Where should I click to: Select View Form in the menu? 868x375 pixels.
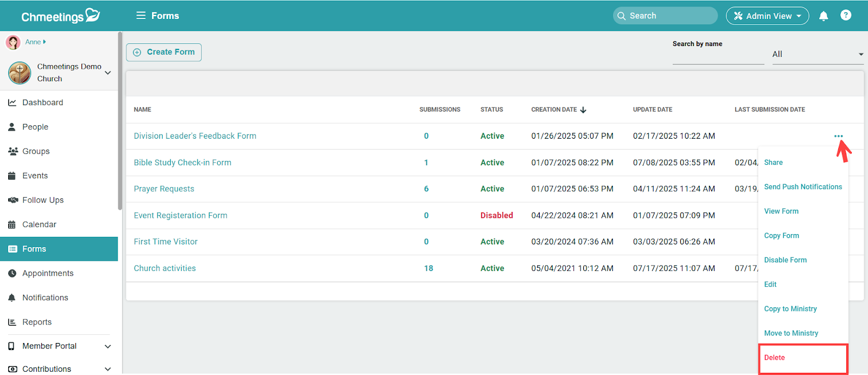pos(781,211)
